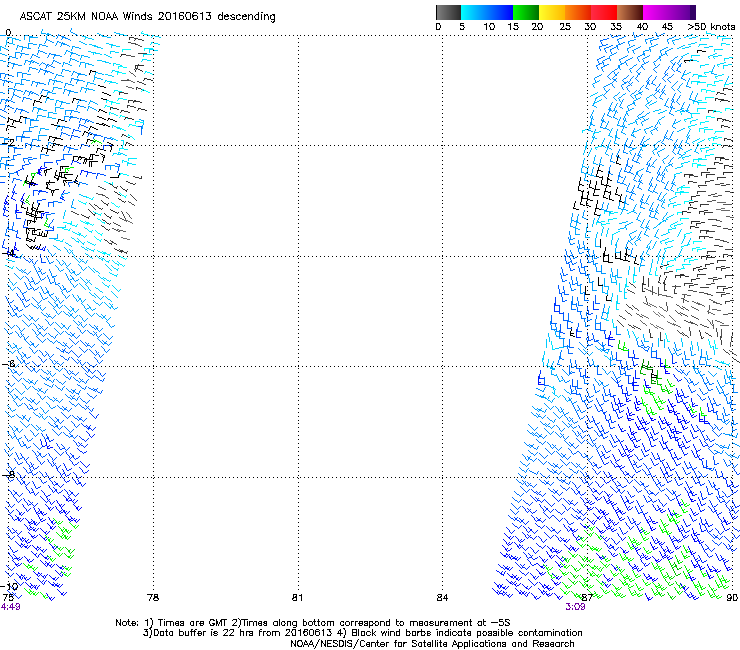The image size is (740, 650).
Task: Click the title text 'ASCAT 25KM NOAA Winds 20160613 descending'
Action: pos(147,17)
